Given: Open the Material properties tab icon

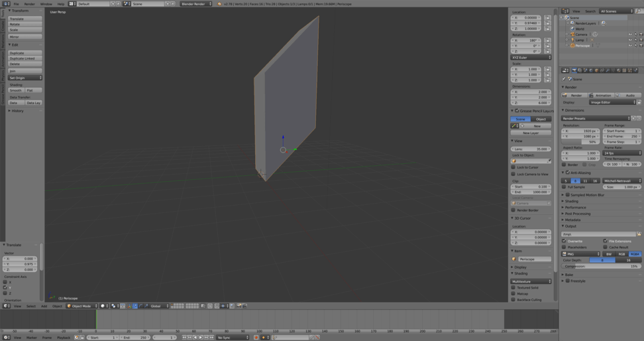Looking at the screenshot, I should [619, 70].
